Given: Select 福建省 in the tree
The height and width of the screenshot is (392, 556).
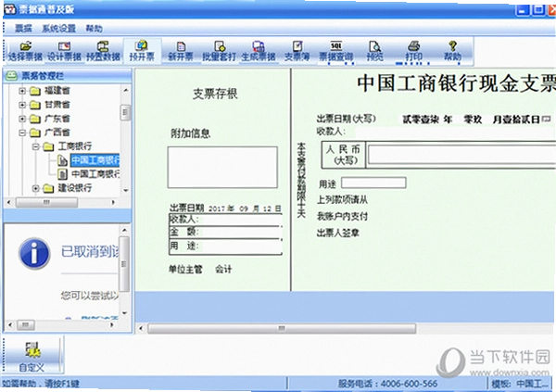Looking at the screenshot, I should click(57, 91).
